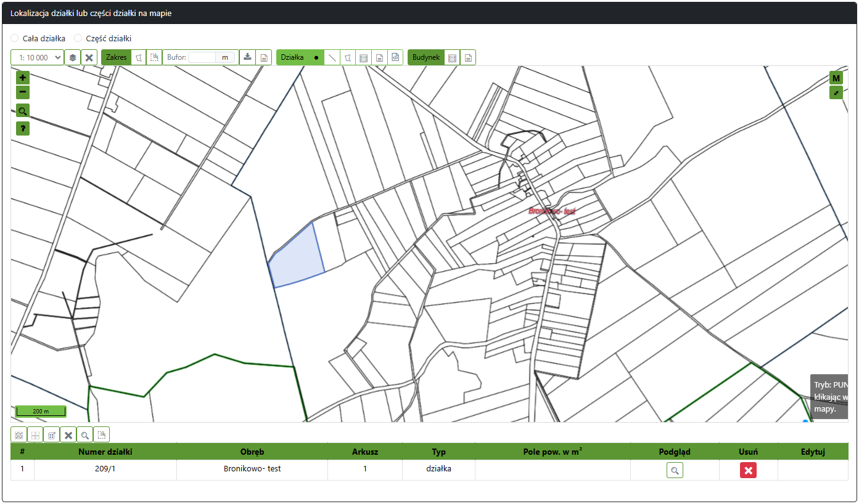Zoom out the map with minus button

tap(23, 92)
